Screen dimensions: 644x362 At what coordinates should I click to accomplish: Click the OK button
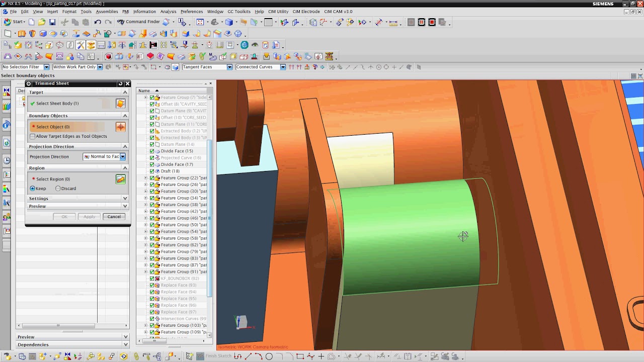click(x=64, y=217)
